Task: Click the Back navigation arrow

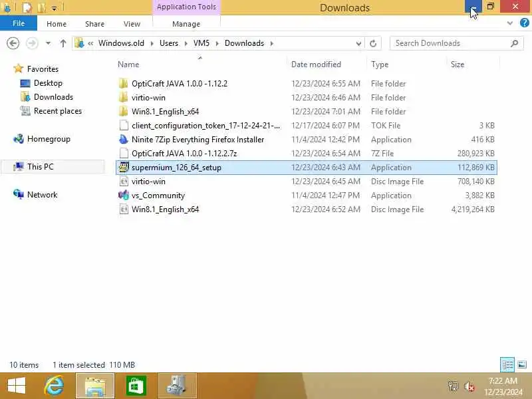Action: (13, 43)
